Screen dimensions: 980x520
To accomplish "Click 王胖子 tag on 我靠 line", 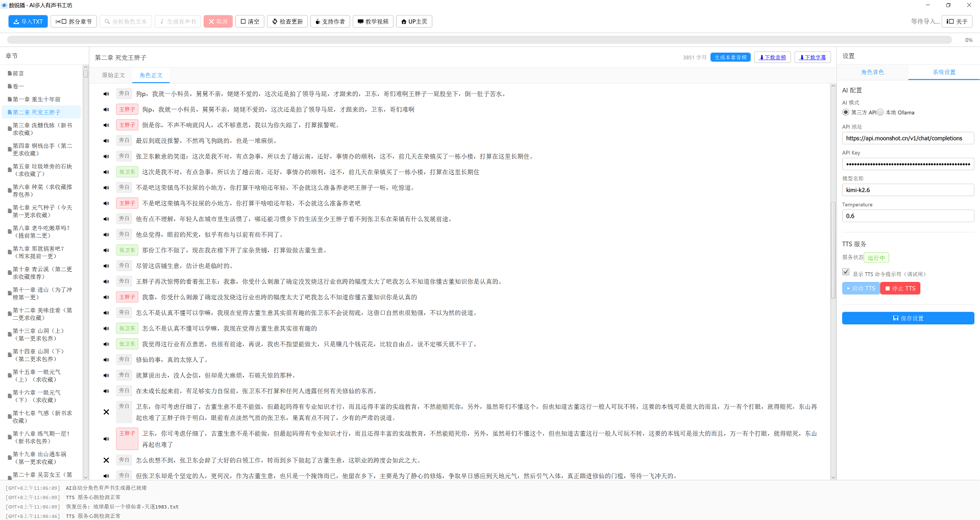I will (x=127, y=297).
